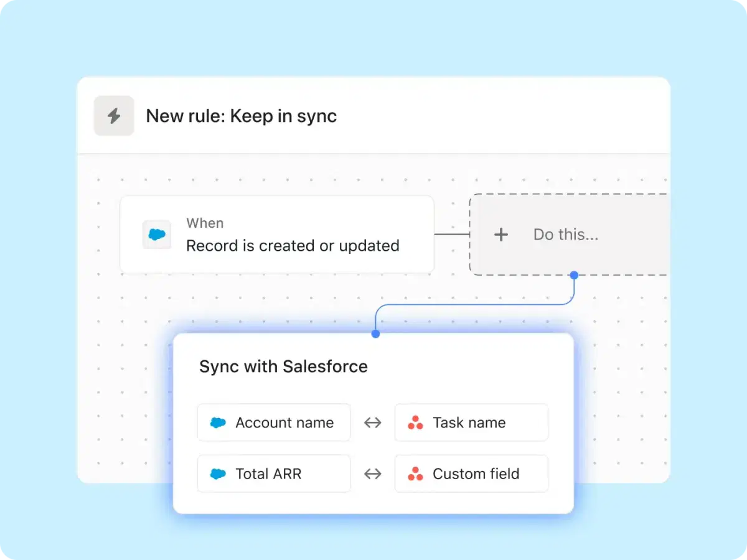
Task: Click sync arrows between Account name and Task name
Action: point(372,422)
